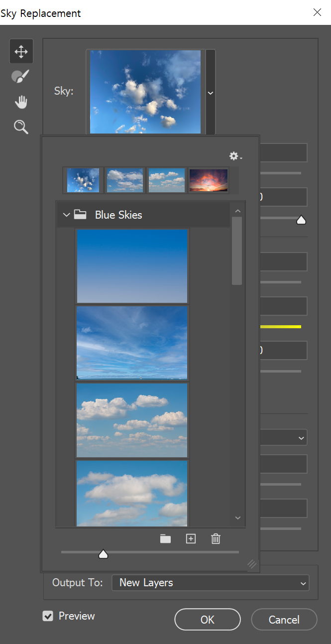Select the wispy cirrus cloud sky
Viewport: 331px width, 644px height.
pos(132,343)
